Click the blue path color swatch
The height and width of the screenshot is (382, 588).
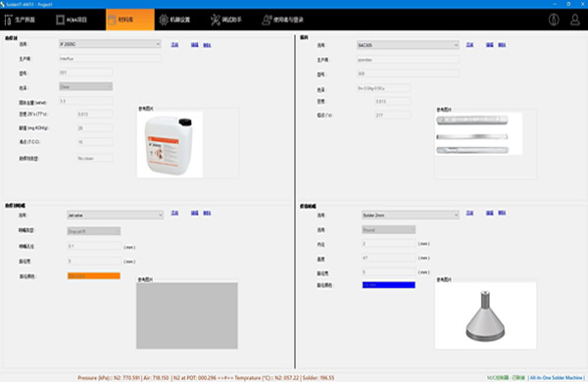[x=388, y=285]
